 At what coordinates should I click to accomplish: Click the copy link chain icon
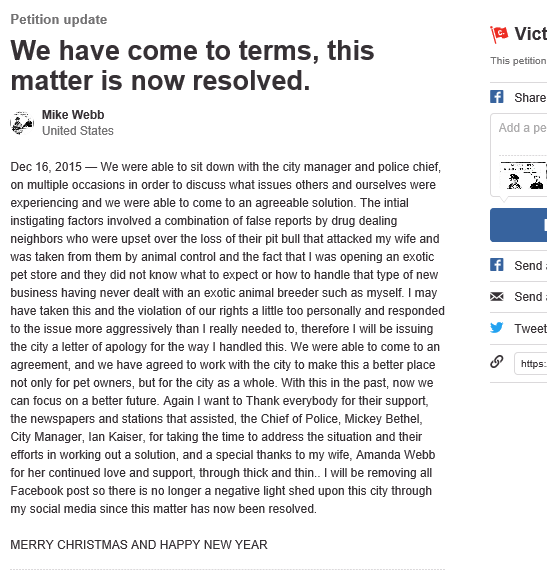497,362
